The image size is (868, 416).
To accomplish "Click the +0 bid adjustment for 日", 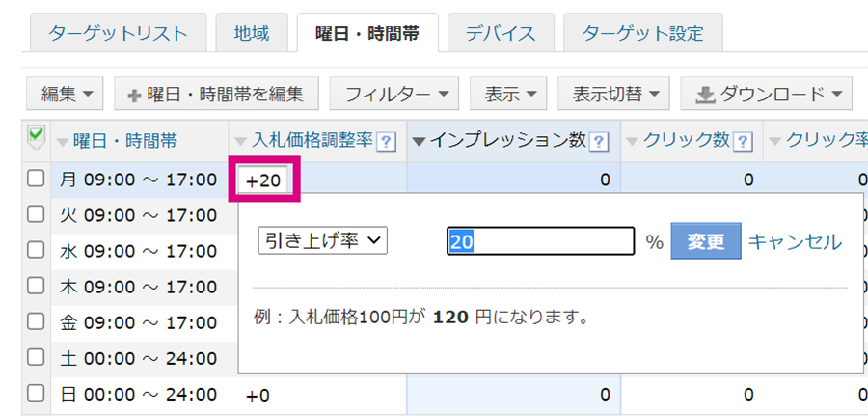I will (258, 395).
